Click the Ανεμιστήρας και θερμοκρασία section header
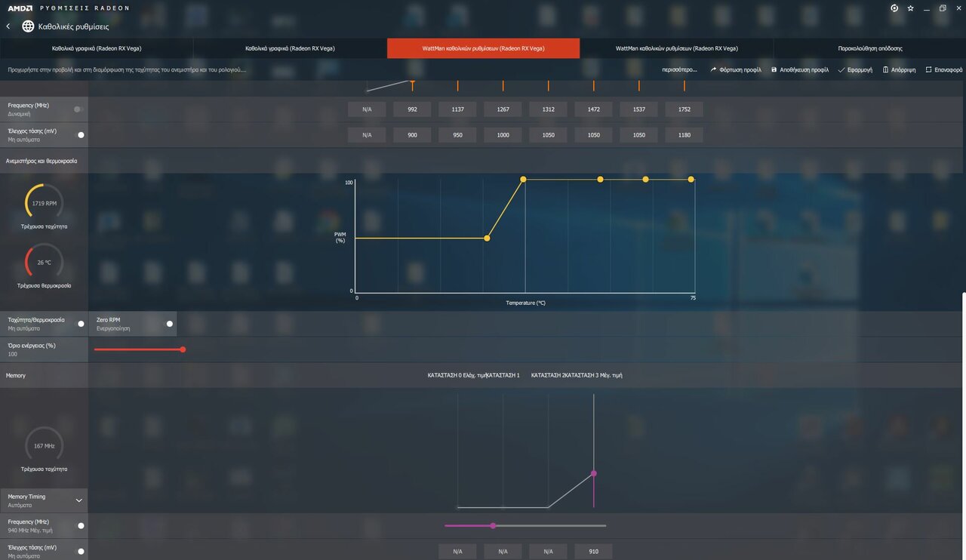Viewport: 966px width, 560px height. [42, 161]
